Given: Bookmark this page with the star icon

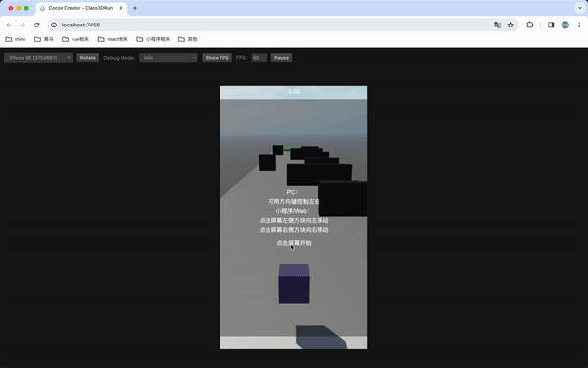Looking at the screenshot, I should (x=510, y=25).
